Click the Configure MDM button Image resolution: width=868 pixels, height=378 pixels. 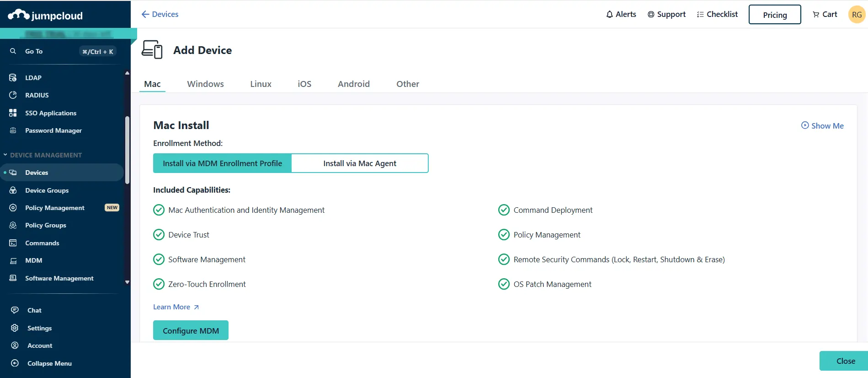(191, 330)
